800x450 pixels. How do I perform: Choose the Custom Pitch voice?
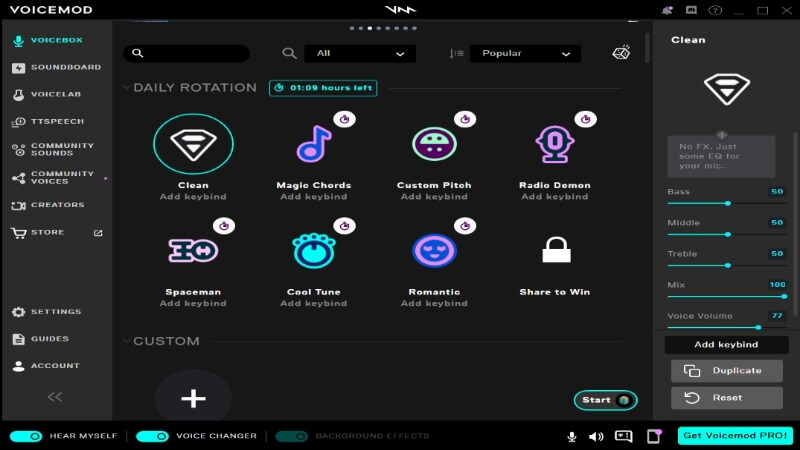(x=434, y=144)
